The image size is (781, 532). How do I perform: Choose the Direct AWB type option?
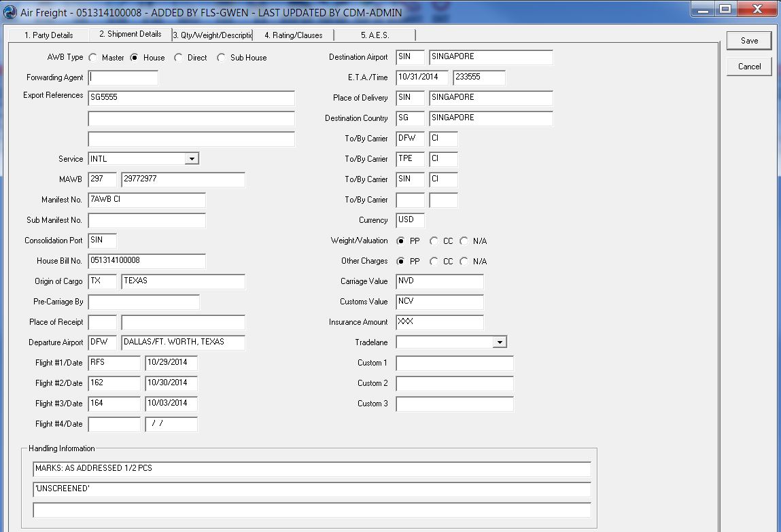(x=179, y=58)
